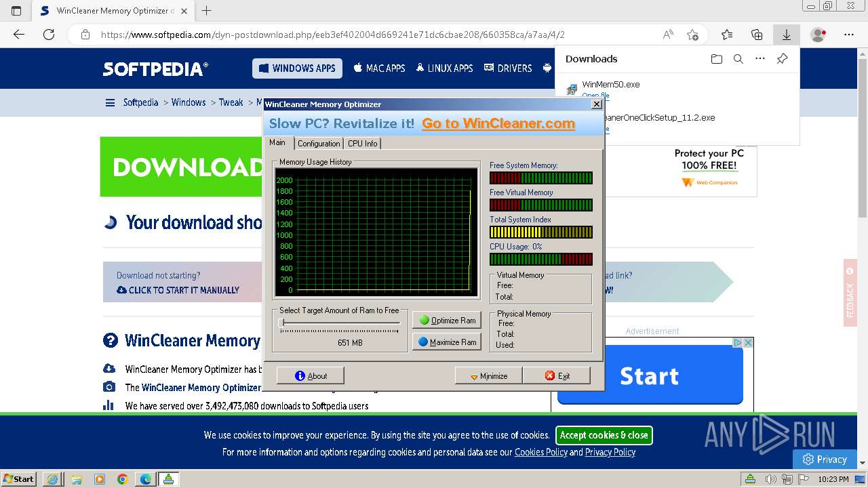
Task: Search downloads with magnifier icon
Action: click(738, 59)
